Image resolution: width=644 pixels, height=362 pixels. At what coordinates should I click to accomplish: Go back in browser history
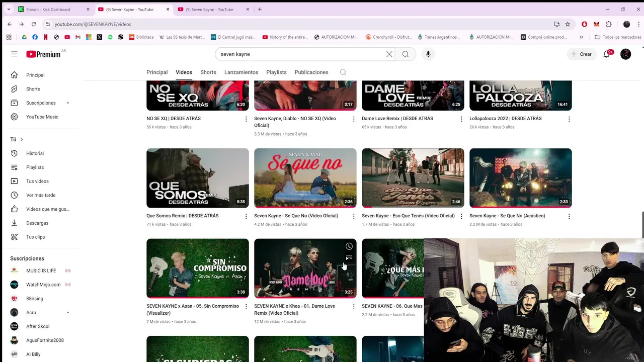point(10,24)
